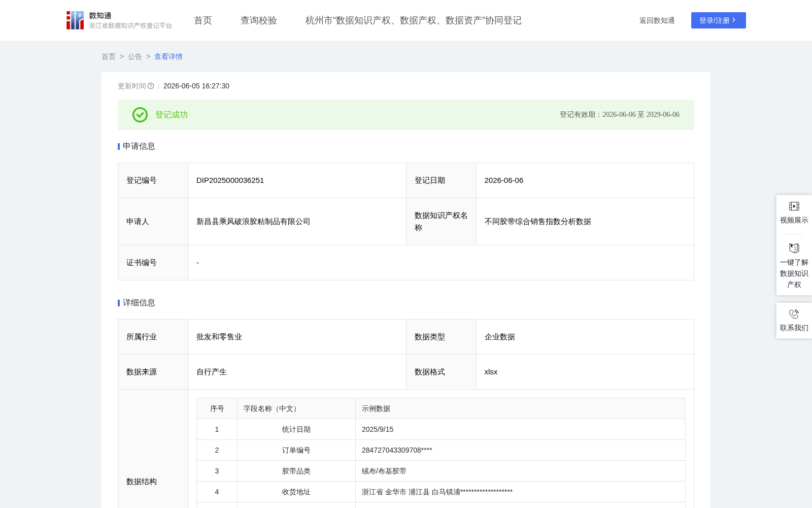
Task: Click the 数知通 platform logo
Action: (x=119, y=20)
